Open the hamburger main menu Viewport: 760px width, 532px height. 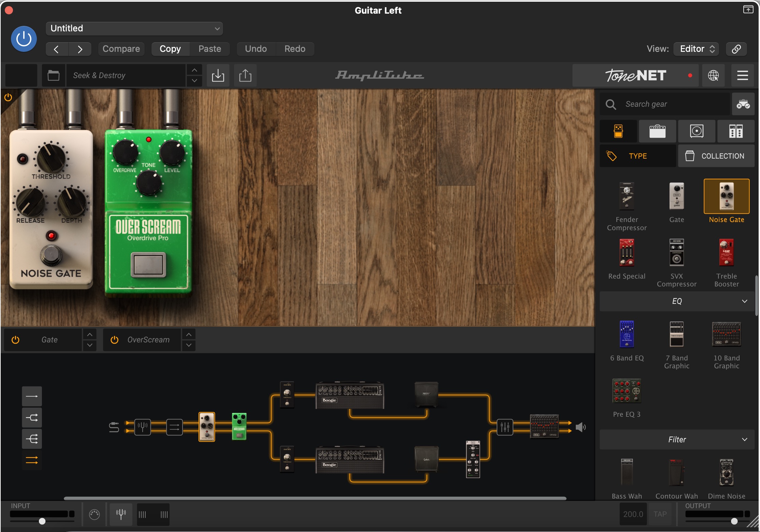742,75
